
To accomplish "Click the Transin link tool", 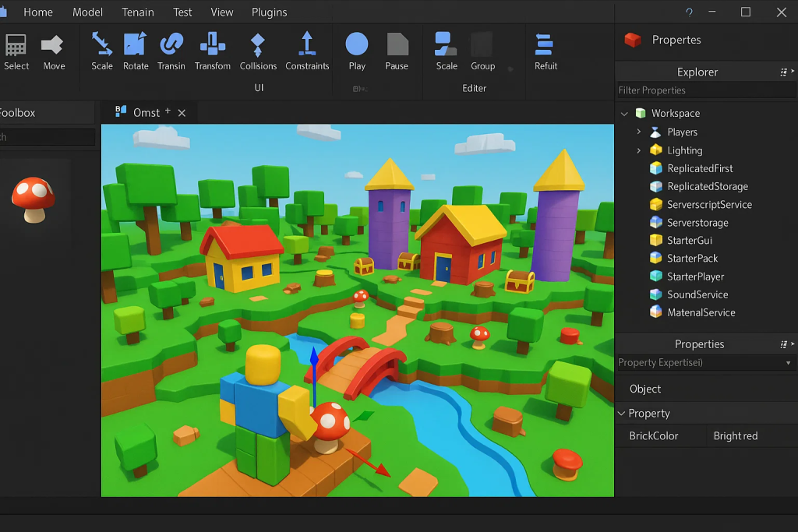I will 171,51.
